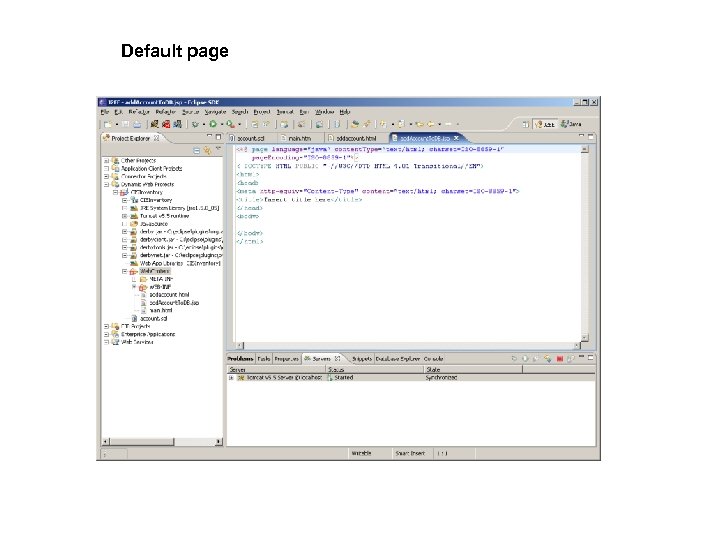Open the Properties tab
This screenshot has height=540, width=720.
click(287, 359)
